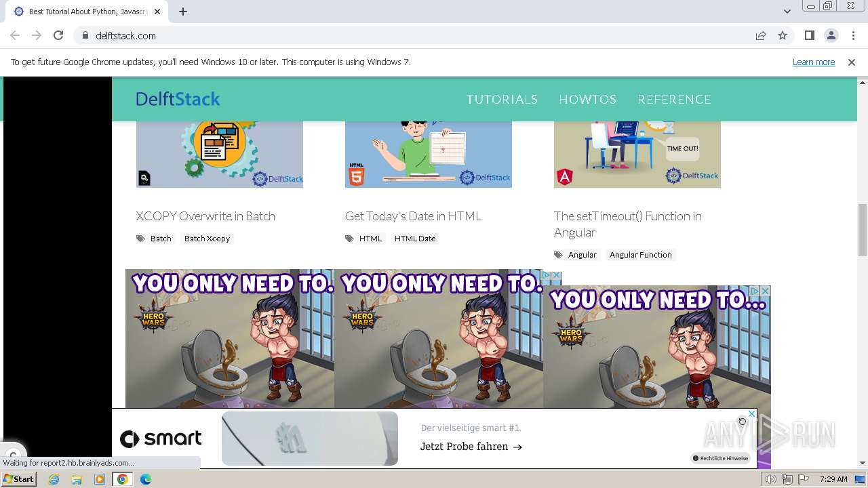
Task: Open the REFERENCE menu
Action: coord(674,99)
